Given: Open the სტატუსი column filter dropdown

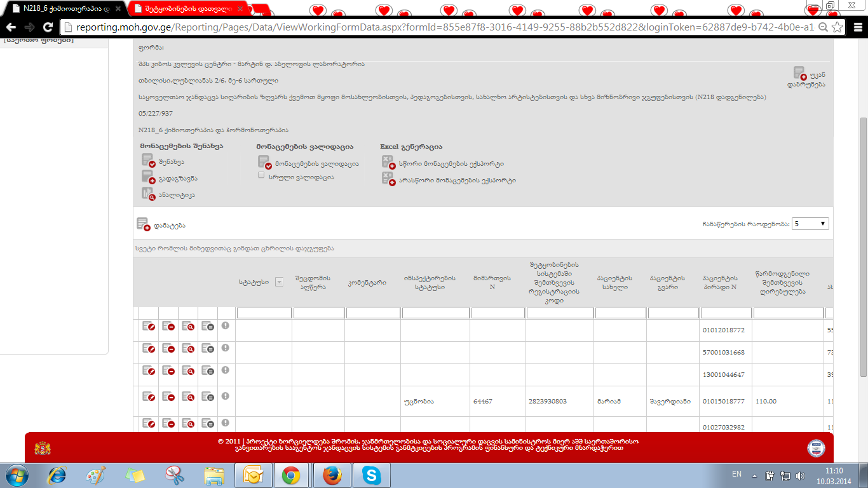Looking at the screenshot, I should point(278,282).
